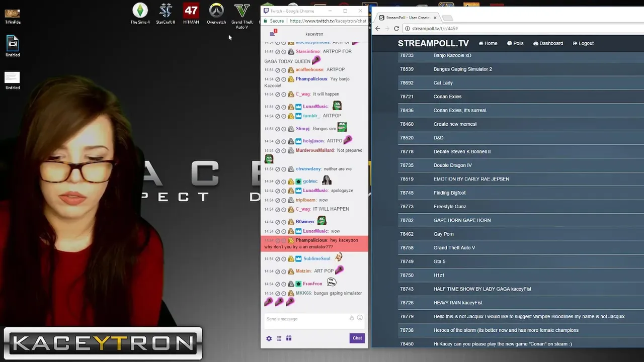Open the HITMAN desktop shortcut
The width and height of the screenshot is (644, 362).
point(191,14)
